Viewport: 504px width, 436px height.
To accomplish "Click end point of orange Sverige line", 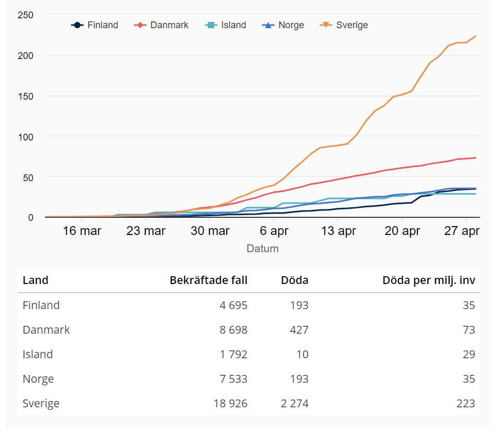I will [476, 36].
